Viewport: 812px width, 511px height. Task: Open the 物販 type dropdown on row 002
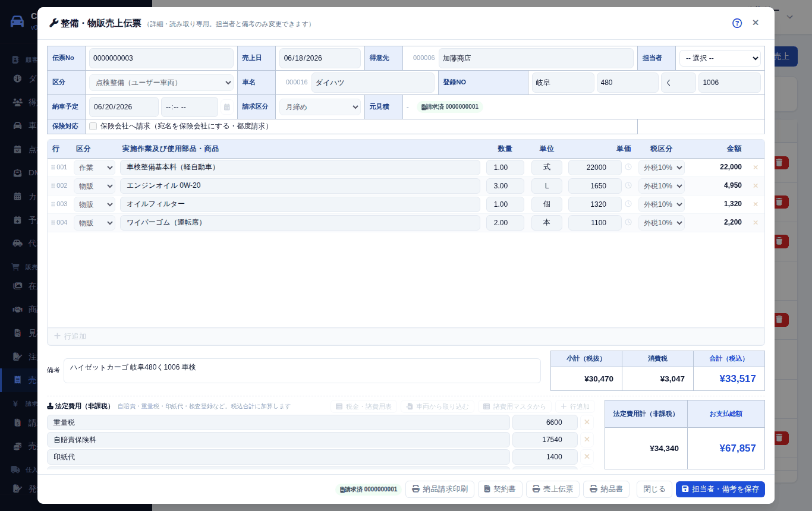click(95, 186)
